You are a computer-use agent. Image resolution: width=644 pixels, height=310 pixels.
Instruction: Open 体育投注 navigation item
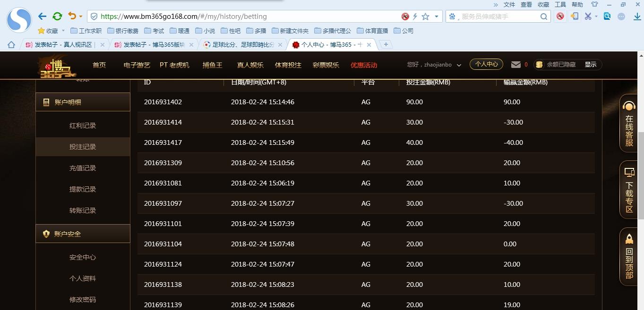(x=288, y=65)
